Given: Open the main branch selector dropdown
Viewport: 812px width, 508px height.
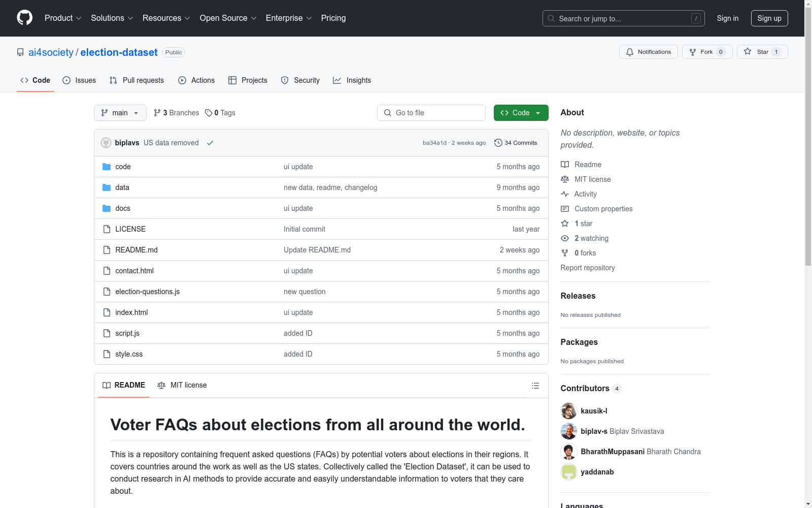Looking at the screenshot, I should pyautogui.click(x=120, y=113).
